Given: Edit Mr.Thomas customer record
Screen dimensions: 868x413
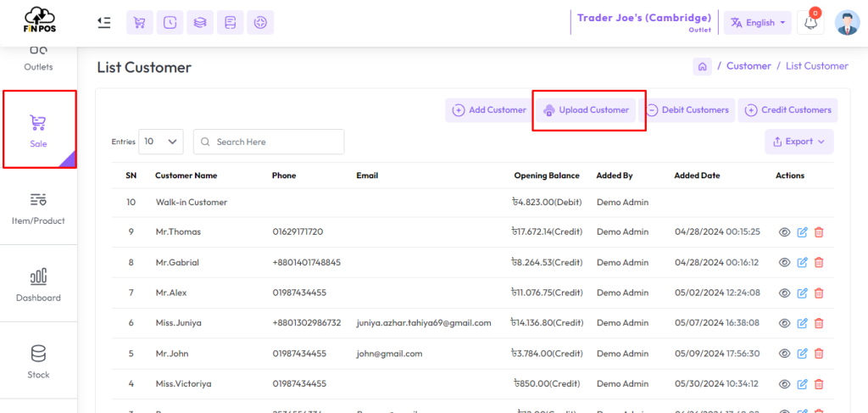Looking at the screenshot, I should point(802,232).
